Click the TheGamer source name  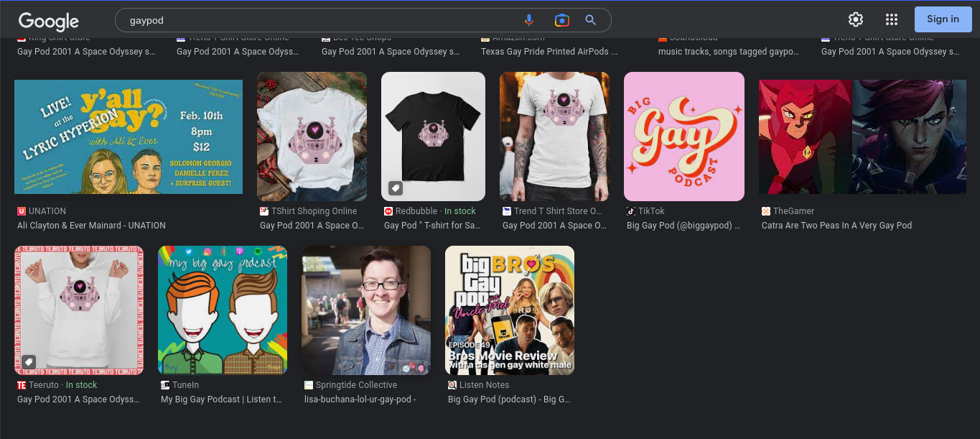point(793,211)
